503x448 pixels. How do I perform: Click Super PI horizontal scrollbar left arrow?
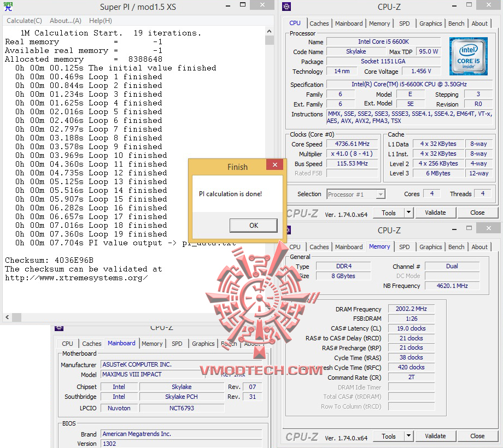click(7, 317)
